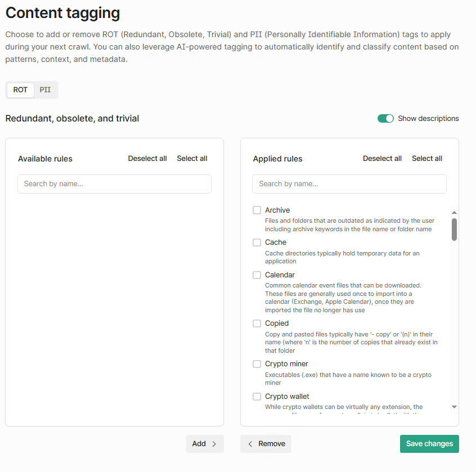
Task: Check the Cache rule checkbox
Action: (257, 242)
